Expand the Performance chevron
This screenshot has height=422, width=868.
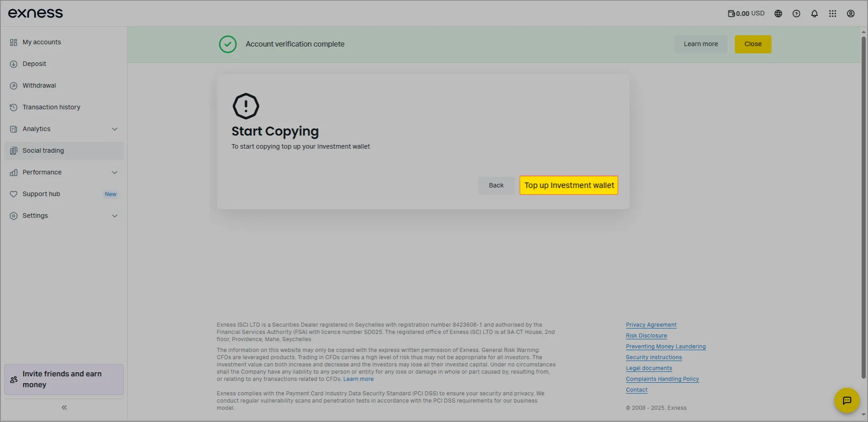[x=114, y=172]
